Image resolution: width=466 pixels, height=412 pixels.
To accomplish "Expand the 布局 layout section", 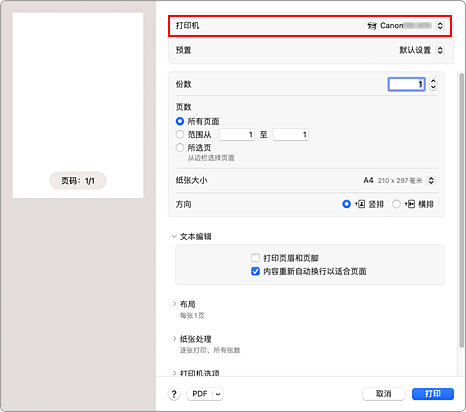I will coord(174,304).
